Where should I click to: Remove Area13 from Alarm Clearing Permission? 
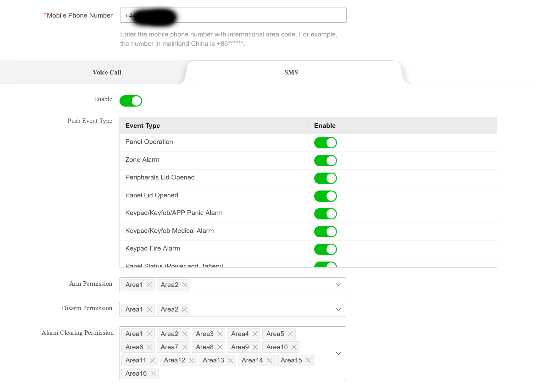230,360
